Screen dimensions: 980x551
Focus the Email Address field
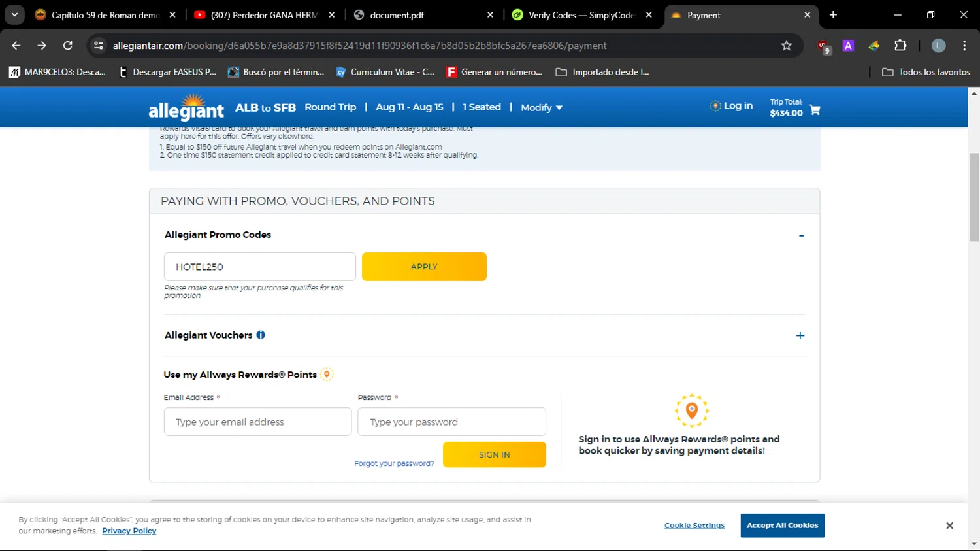tap(257, 422)
